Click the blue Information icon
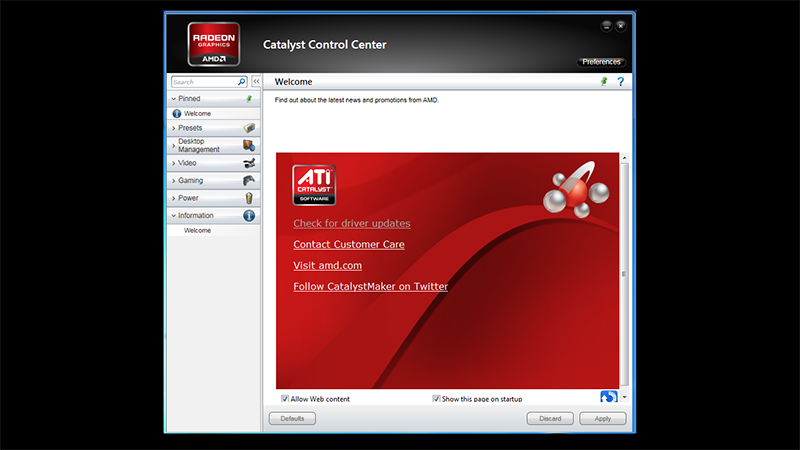Image resolution: width=800 pixels, height=450 pixels. tap(249, 216)
